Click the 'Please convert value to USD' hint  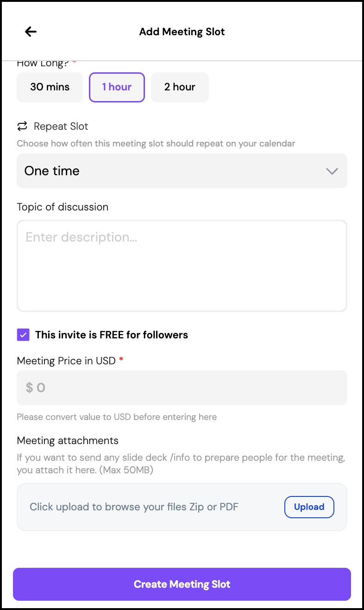[x=117, y=417]
